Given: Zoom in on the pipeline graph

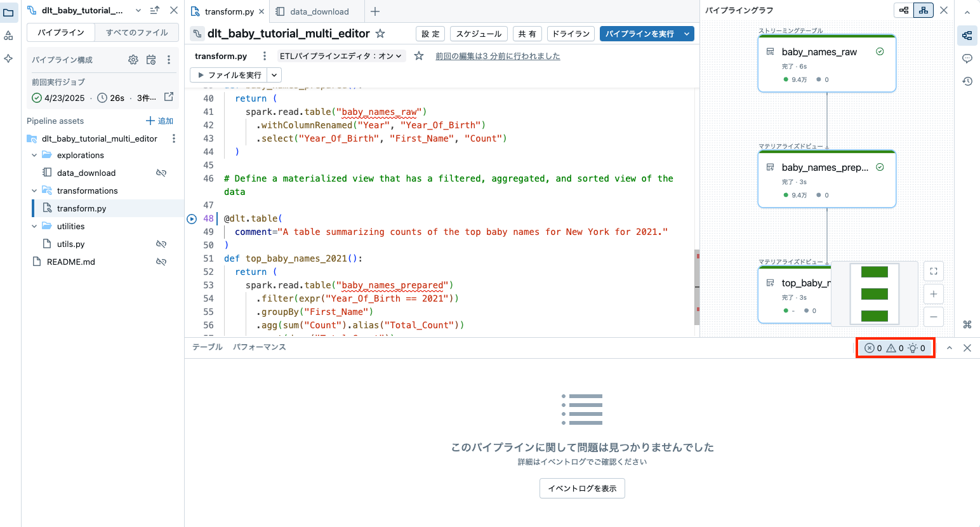Looking at the screenshot, I should tap(933, 294).
